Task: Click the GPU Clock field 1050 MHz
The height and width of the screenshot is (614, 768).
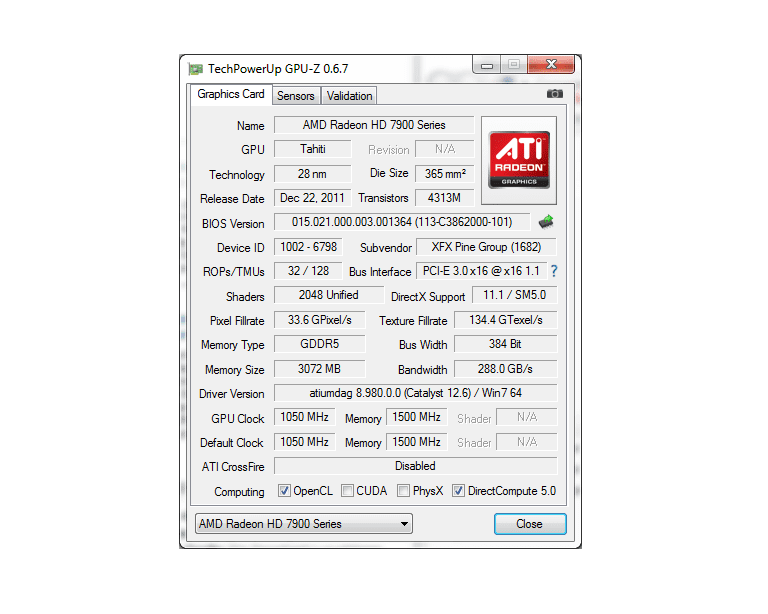Action: (305, 417)
